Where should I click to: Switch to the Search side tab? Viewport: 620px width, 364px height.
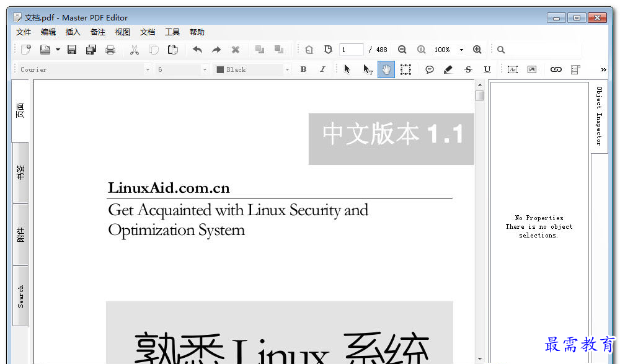click(x=20, y=296)
